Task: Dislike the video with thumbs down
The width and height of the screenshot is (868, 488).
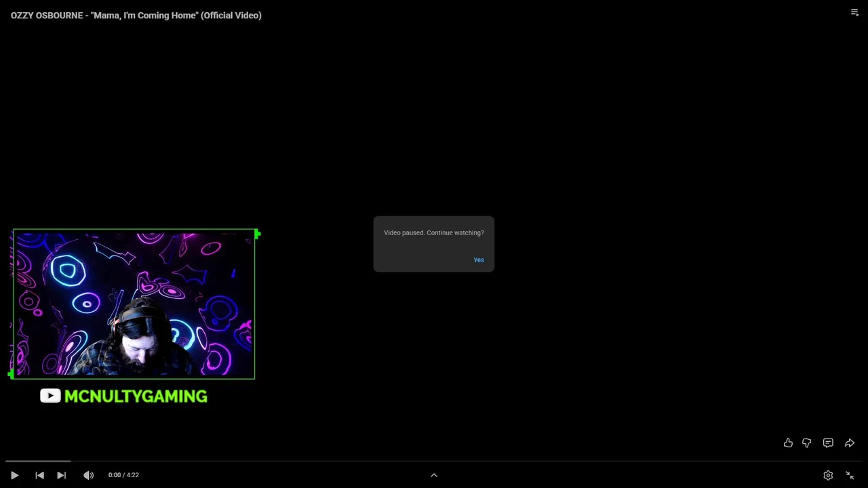Action: (x=807, y=443)
